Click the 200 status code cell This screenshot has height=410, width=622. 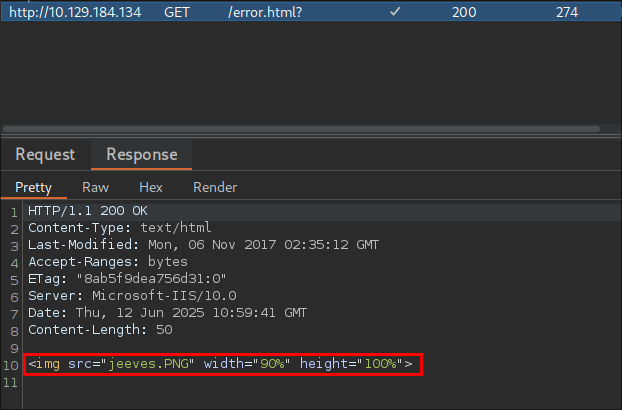[464, 12]
